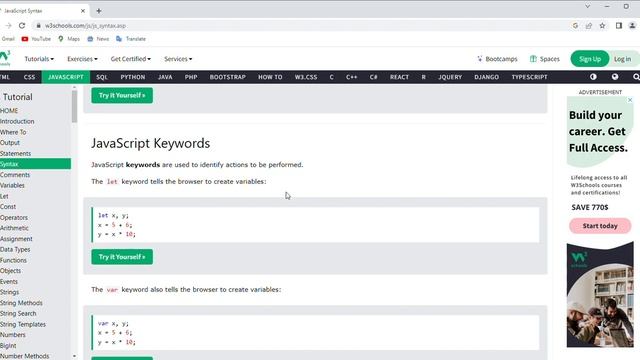Select BOOTSTRAP in the top navbar
640x360 pixels.
(227, 77)
